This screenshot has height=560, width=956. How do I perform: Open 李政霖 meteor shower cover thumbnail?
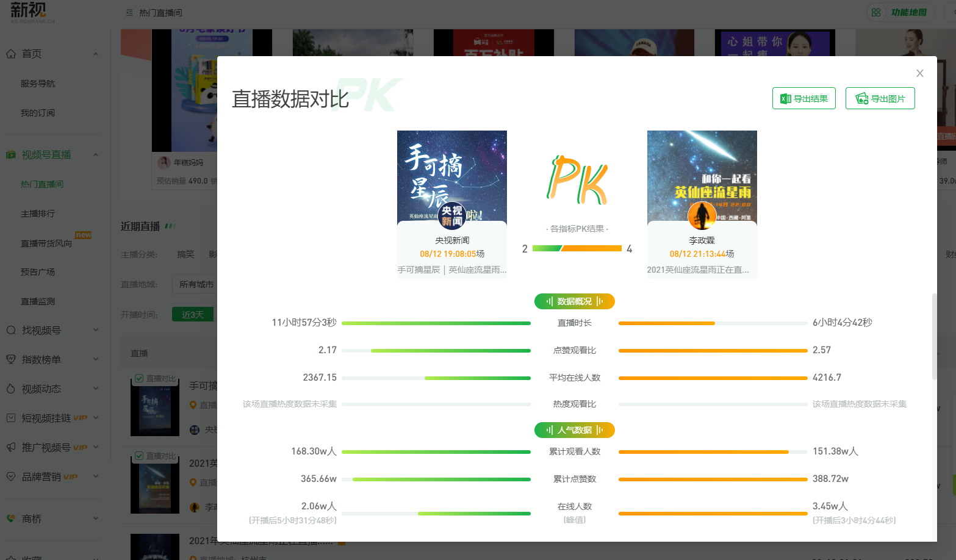pos(702,176)
